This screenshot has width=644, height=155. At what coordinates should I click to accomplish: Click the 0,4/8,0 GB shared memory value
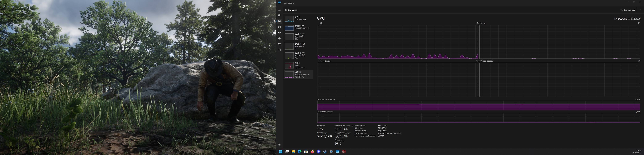coord(341,136)
